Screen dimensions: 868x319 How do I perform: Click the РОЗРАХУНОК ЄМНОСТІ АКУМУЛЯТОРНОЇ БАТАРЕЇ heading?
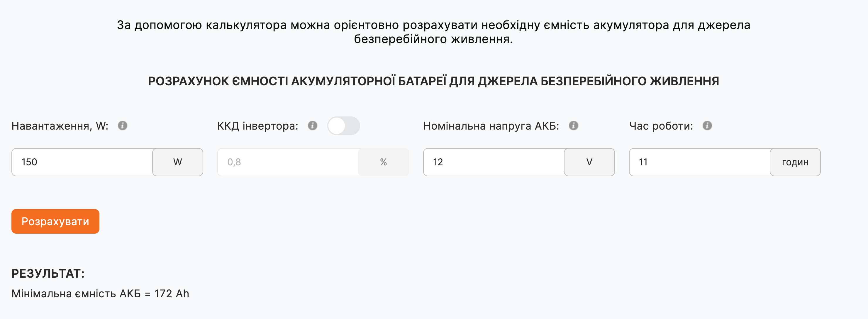point(434,81)
